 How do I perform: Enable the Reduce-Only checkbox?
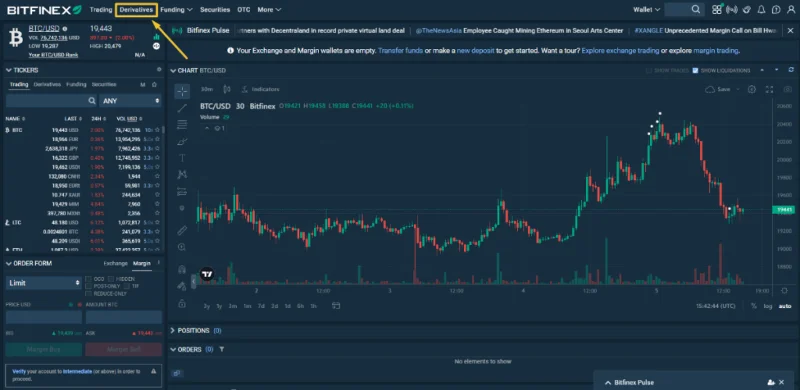(x=89, y=294)
